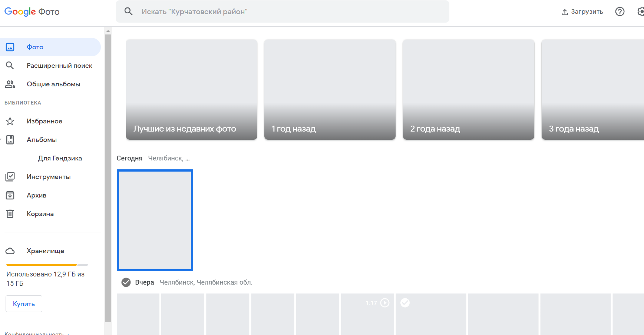Click the Челябинск location next to Сегодня
Screen dimensions: 644x335
[x=169, y=158]
